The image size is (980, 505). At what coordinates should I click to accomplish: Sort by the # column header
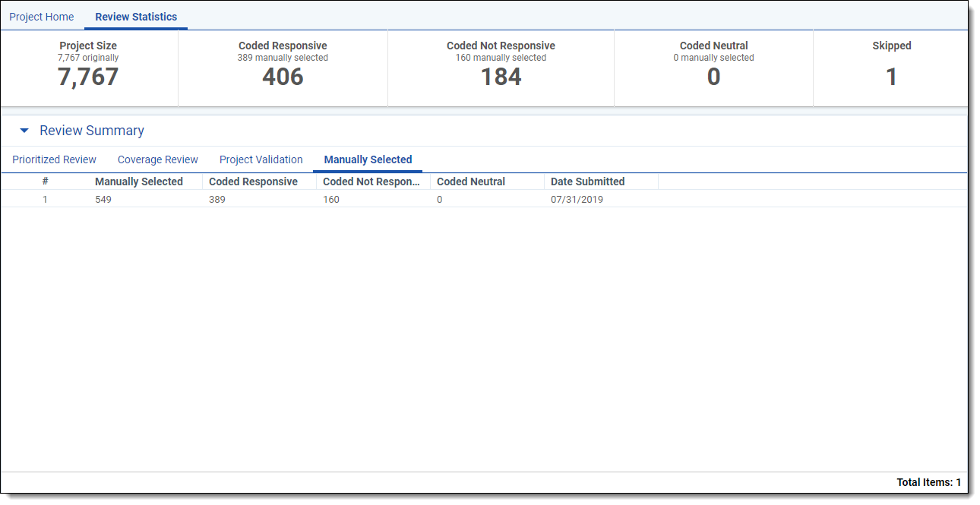pos(46,181)
